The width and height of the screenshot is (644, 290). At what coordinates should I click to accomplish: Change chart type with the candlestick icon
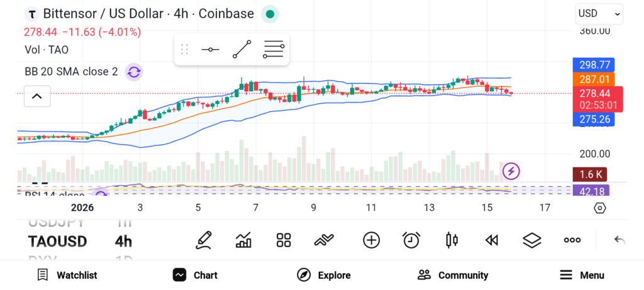pos(452,240)
